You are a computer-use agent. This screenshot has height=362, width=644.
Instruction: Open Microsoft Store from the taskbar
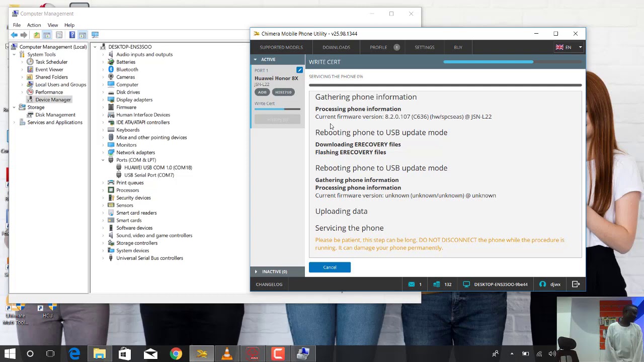point(124,354)
